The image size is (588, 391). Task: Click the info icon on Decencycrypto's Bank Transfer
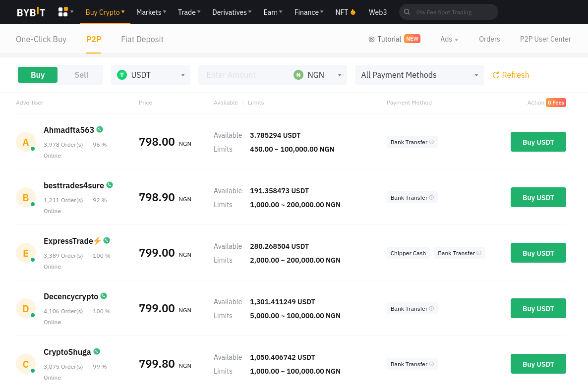432,309
